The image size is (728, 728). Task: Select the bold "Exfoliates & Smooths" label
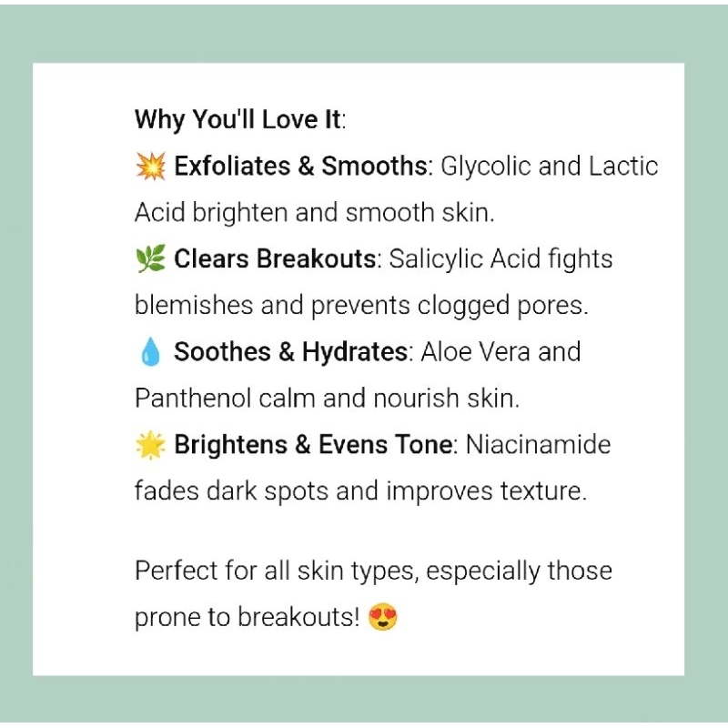point(300,167)
